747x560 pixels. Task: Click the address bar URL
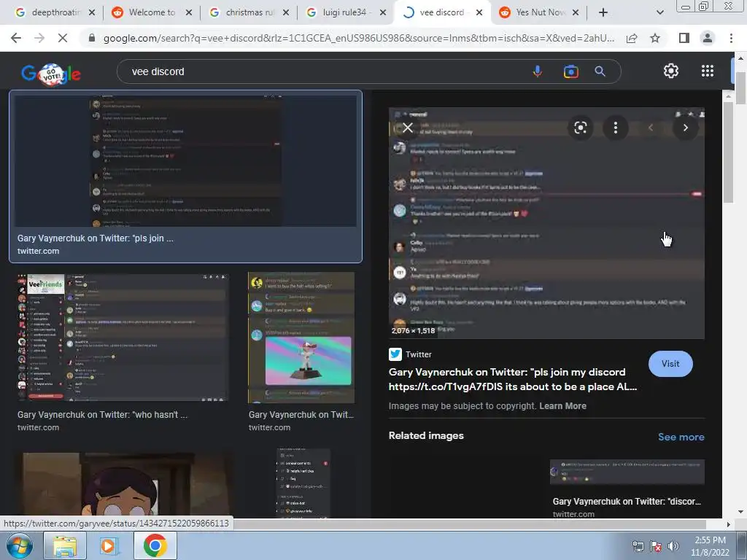[x=358, y=38]
